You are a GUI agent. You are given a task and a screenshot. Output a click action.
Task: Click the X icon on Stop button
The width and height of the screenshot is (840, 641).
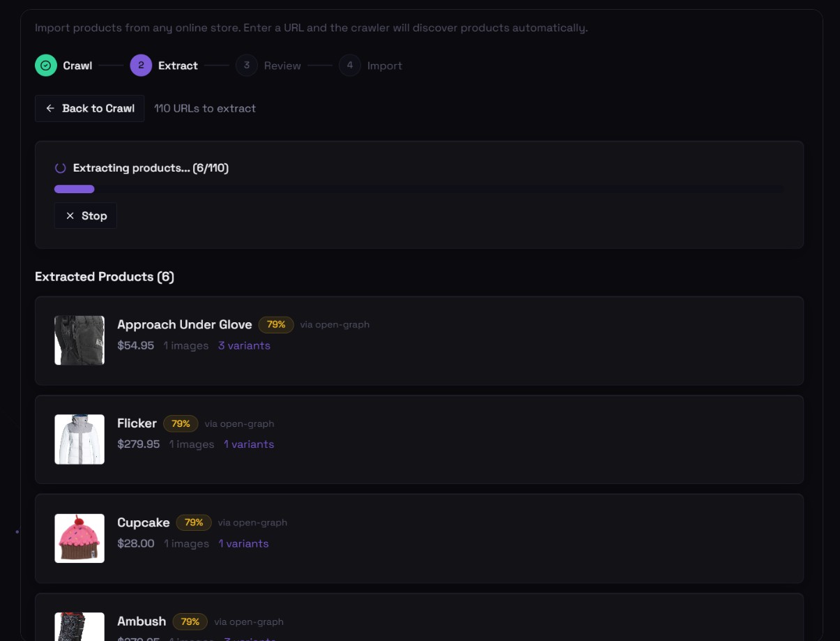pos(70,216)
